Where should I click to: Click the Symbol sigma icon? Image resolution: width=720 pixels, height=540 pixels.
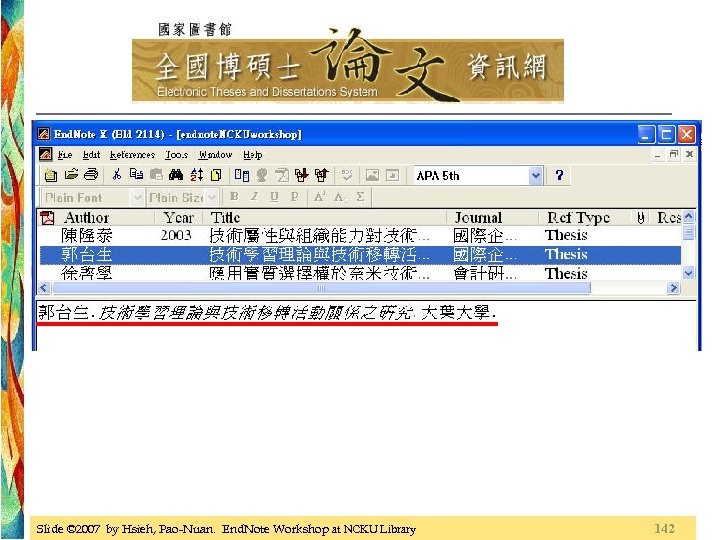pyautogui.click(x=360, y=197)
